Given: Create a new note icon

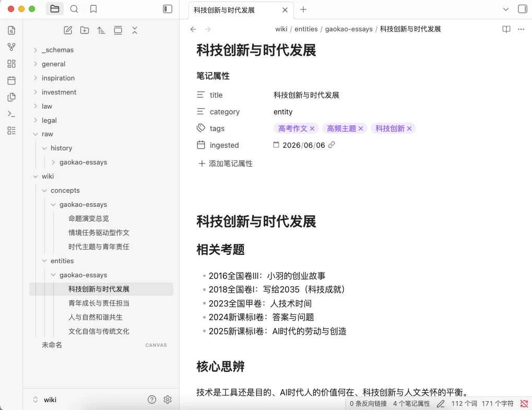Looking at the screenshot, I should coord(68,30).
